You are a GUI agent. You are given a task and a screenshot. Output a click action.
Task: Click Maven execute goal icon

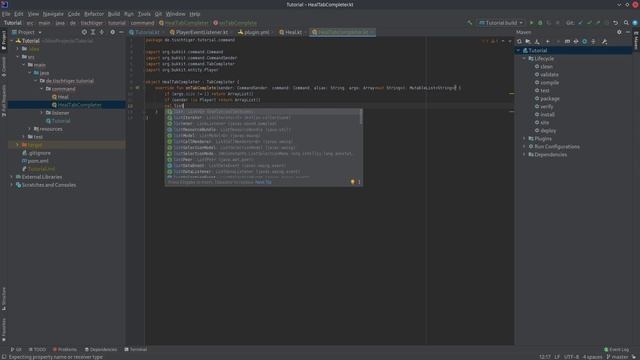coord(567,42)
